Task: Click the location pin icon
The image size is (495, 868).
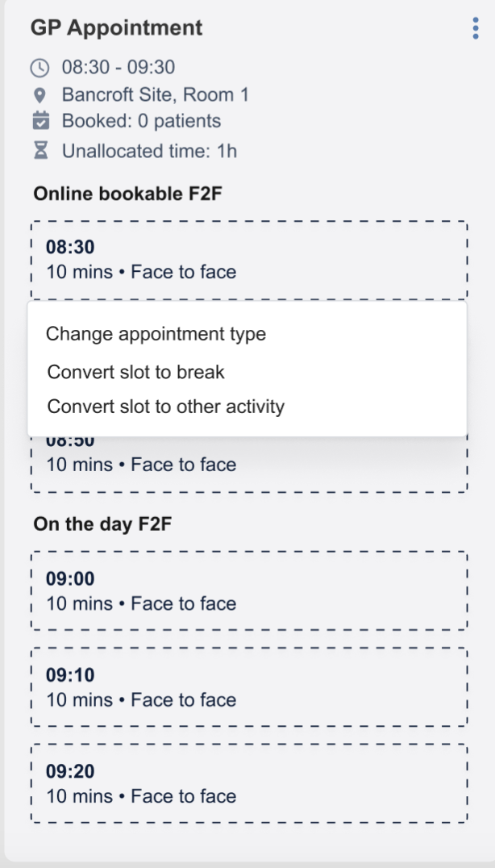Action: coord(40,94)
